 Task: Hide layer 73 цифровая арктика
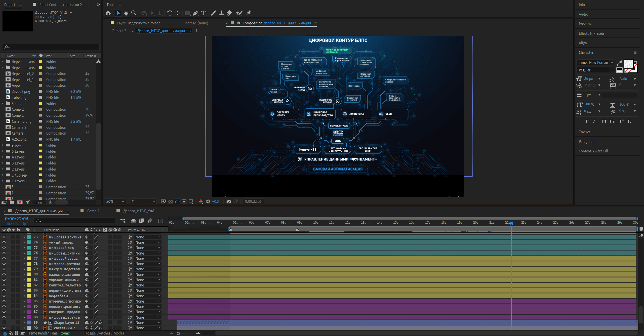tap(4, 237)
